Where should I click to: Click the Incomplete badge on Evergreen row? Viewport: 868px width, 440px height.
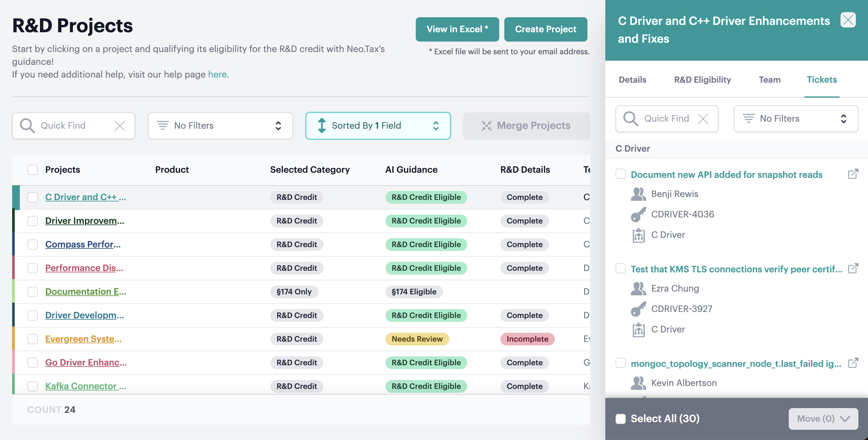pyautogui.click(x=527, y=339)
